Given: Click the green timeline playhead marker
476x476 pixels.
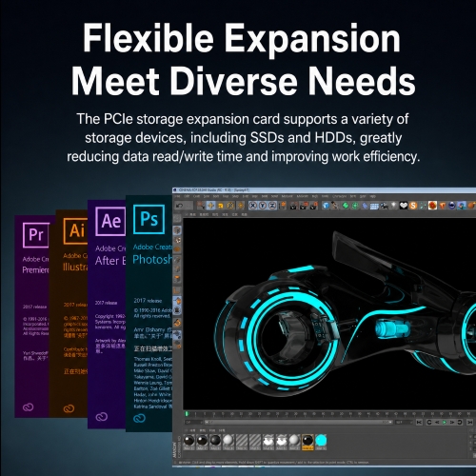Looking at the screenshot, I should (x=187, y=413).
